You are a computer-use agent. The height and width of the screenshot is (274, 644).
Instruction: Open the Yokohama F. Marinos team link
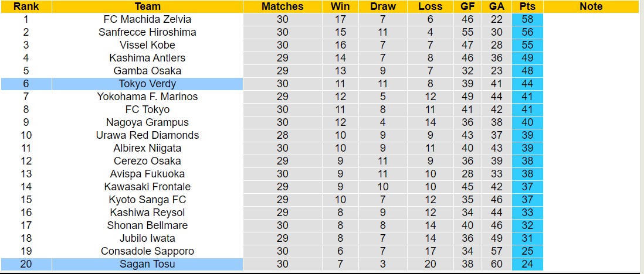coord(147,97)
